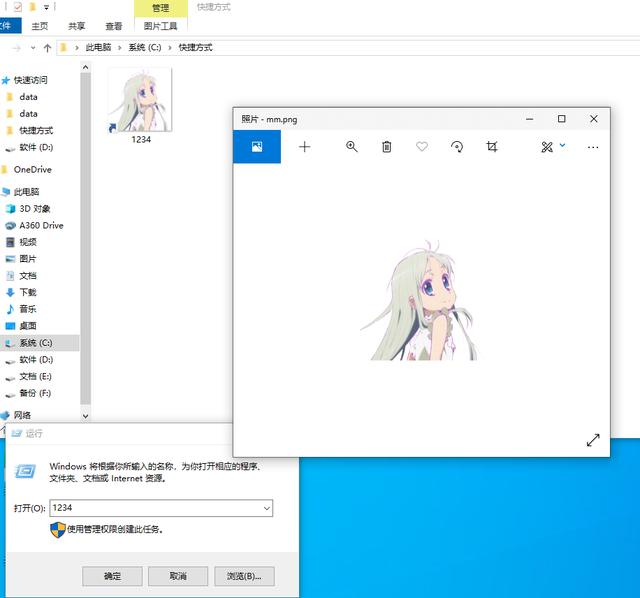The image size is (640, 598).
Task: Delete image with the trash icon
Action: tap(387, 147)
